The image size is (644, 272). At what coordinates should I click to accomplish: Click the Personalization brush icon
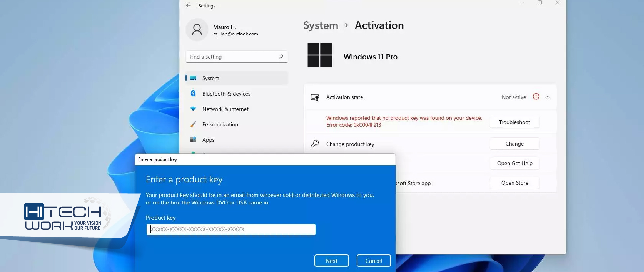pos(193,124)
